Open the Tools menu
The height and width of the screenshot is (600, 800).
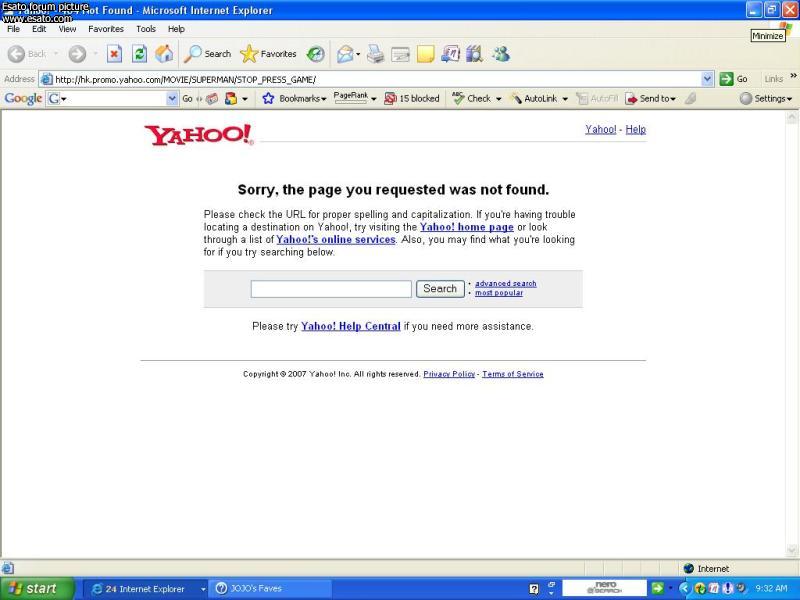pos(146,29)
